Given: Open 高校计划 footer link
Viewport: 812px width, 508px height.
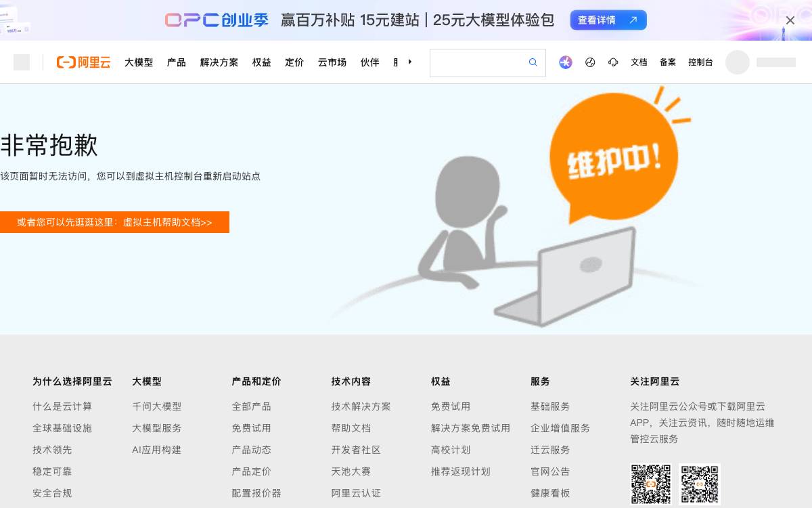Looking at the screenshot, I should [451, 450].
